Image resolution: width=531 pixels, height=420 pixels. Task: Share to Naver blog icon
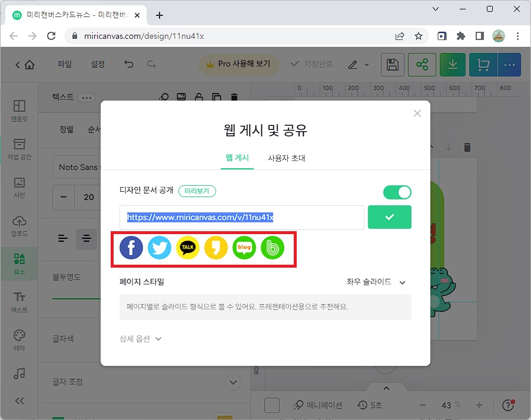tap(244, 248)
